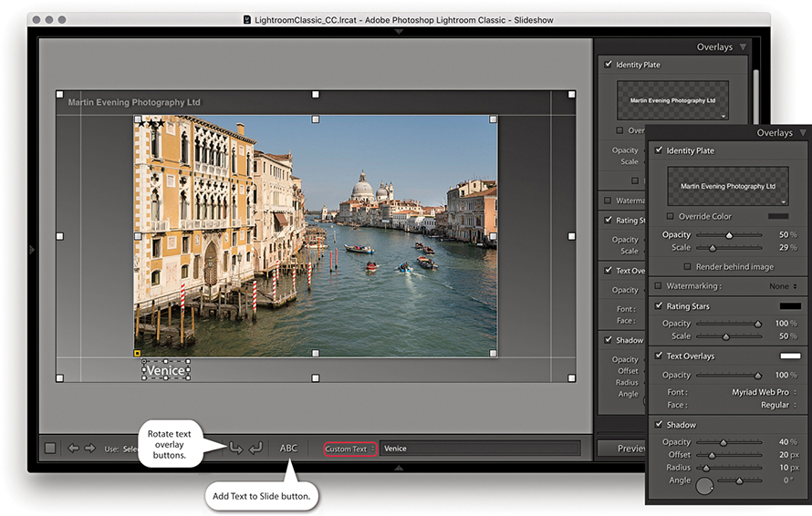The image size is (812, 516).
Task: Click the yellow anchor point under photo
Action: point(137,352)
